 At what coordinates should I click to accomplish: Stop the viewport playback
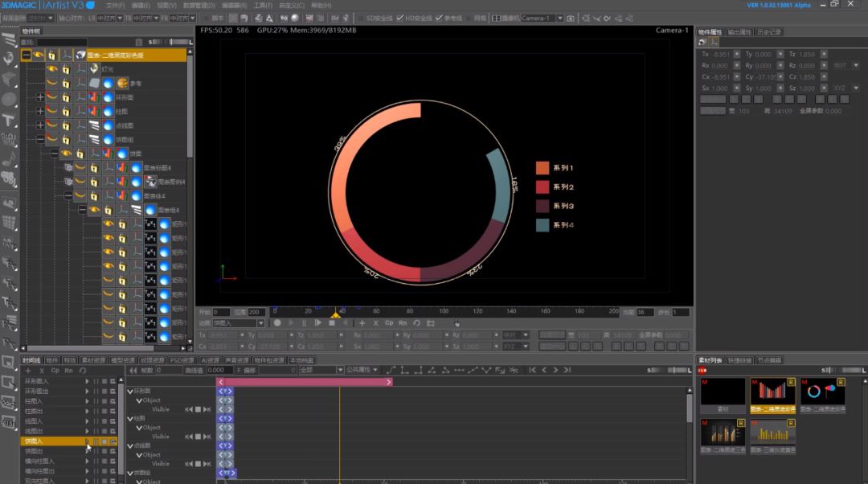332,323
